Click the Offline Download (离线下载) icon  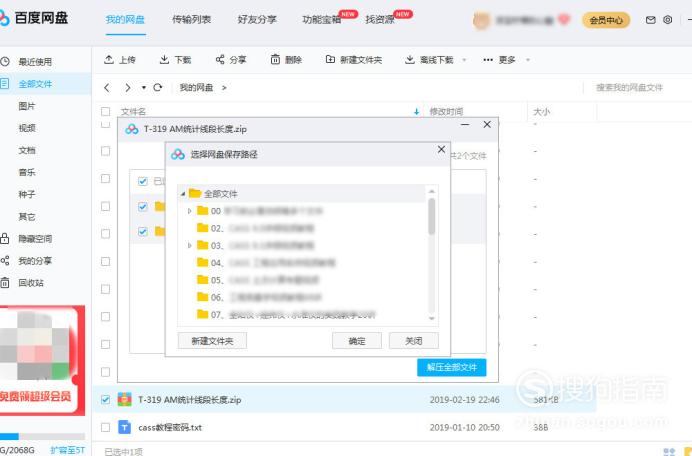(410, 60)
